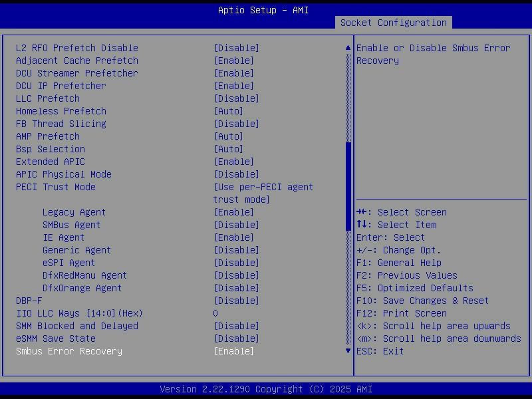Toggle Generic Agent Disable value

click(237, 250)
